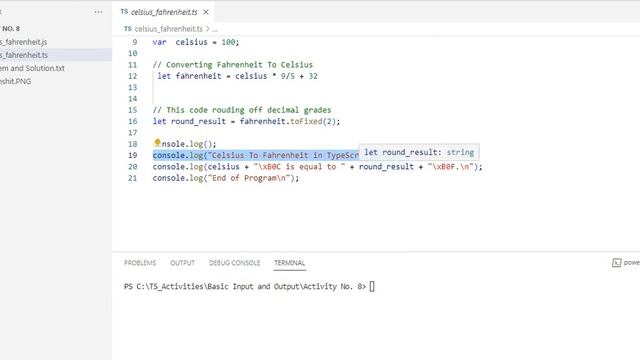Select the TERMINAL panel tab
Viewport: 640px width, 360px height.
(x=289, y=263)
